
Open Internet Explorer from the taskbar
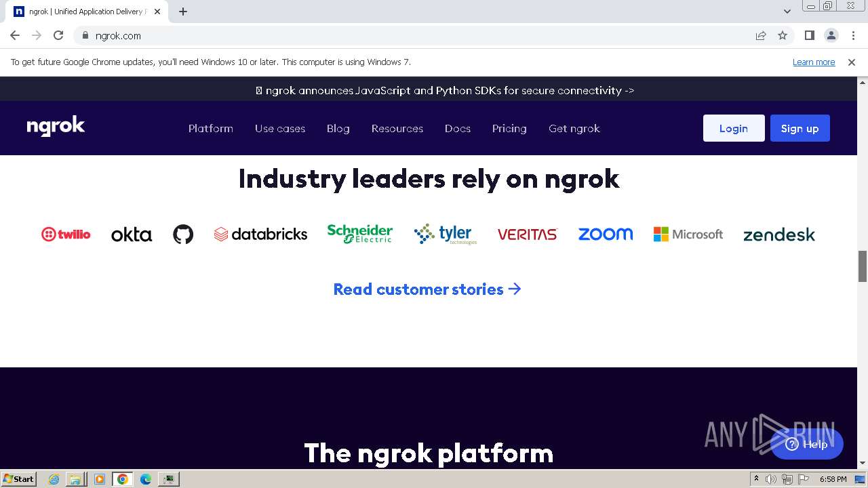pyautogui.click(x=54, y=479)
